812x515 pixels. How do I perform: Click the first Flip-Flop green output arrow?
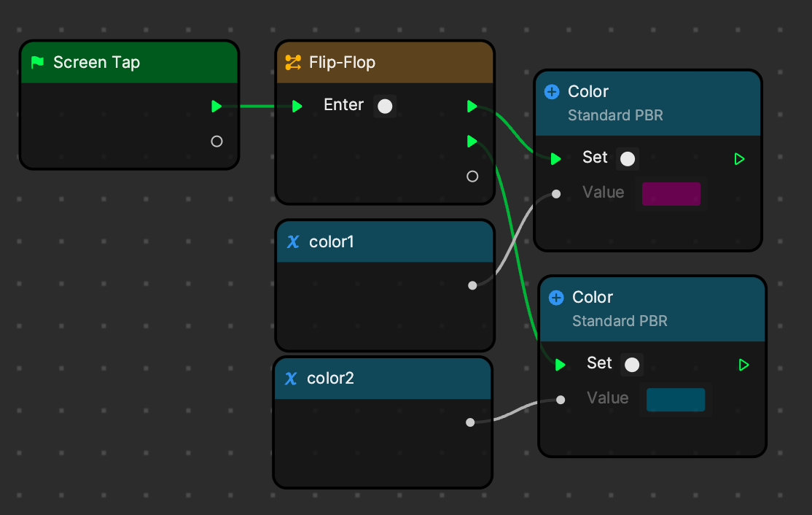coord(472,107)
